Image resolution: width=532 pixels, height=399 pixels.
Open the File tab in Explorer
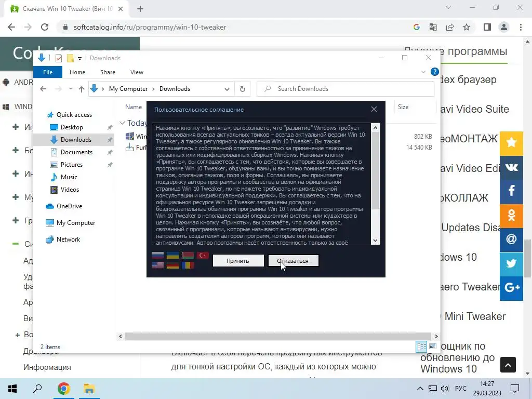tap(48, 72)
